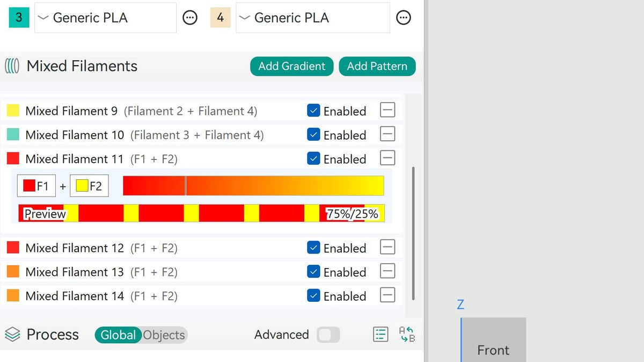Toggle the Advanced mode switch
The height and width of the screenshot is (362, 644).
click(328, 335)
